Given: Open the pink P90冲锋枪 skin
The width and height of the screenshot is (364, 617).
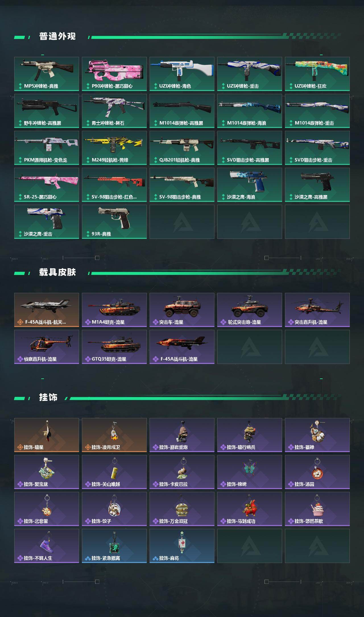Looking at the screenshot, I should click(114, 74).
